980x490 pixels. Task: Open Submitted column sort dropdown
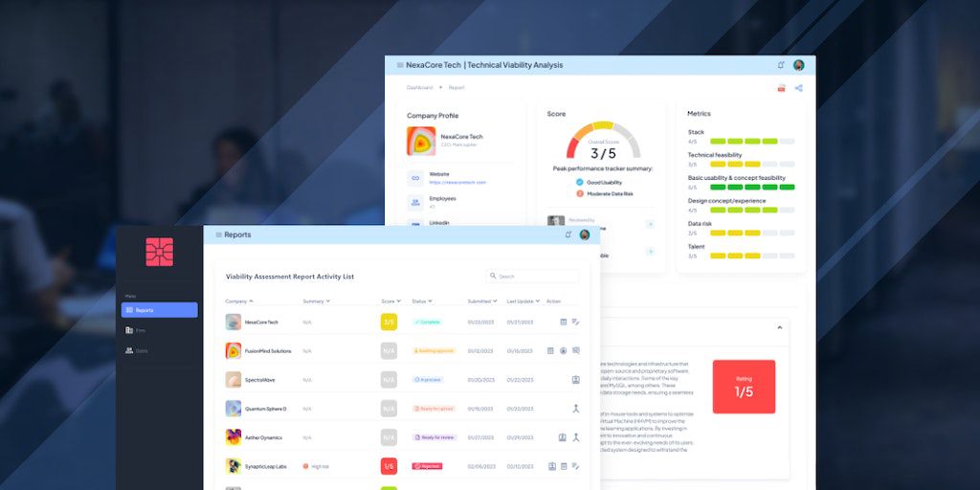[495, 301]
